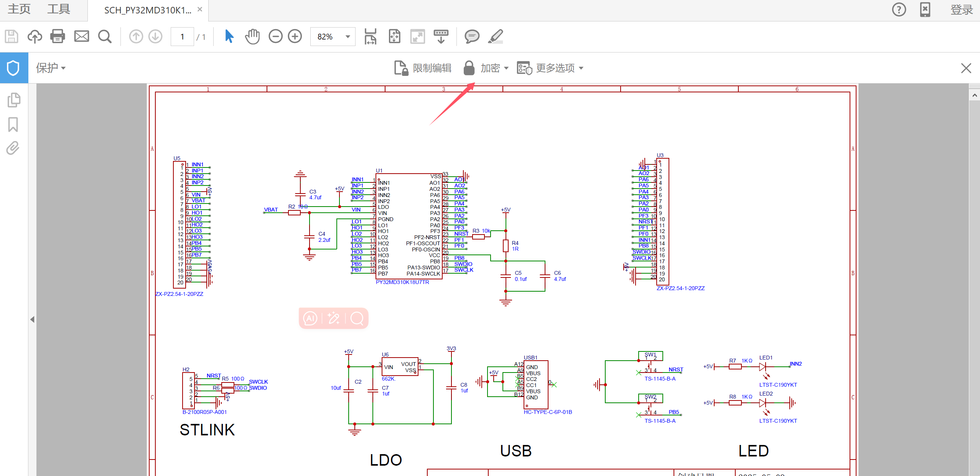The height and width of the screenshot is (476, 980).
Task: Open the page thumbnails panel
Action: coord(14,100)
